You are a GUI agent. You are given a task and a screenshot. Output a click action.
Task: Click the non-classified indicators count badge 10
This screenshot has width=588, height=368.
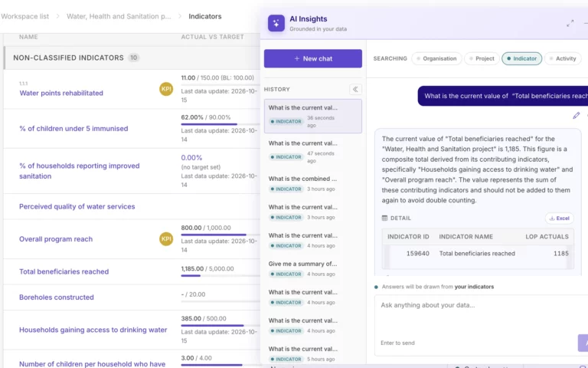pos(133,58)
